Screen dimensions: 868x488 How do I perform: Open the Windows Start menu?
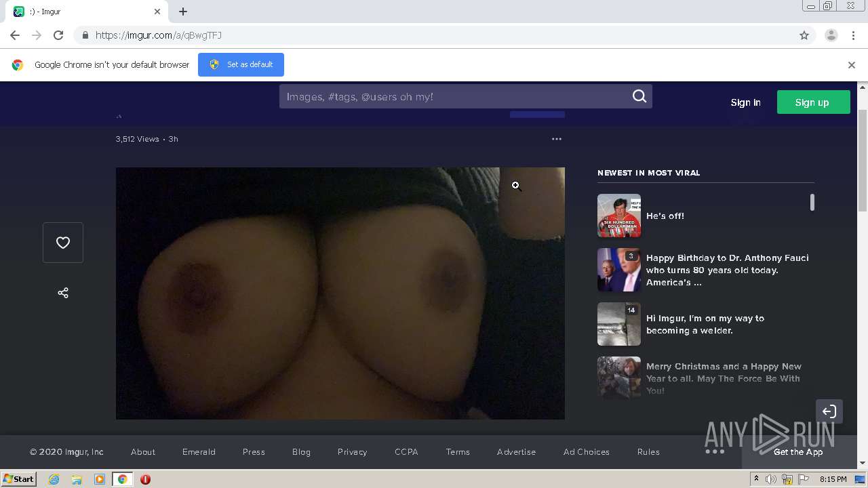click(19, 479)
